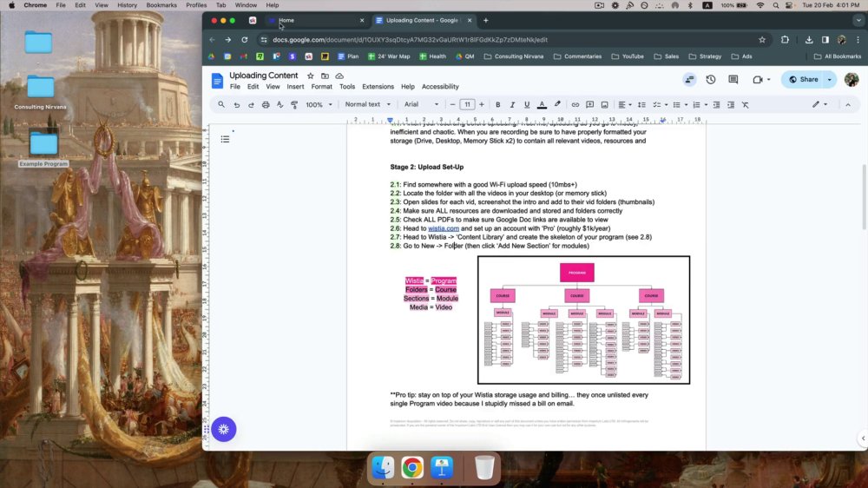This screenshot has width=868, height=488.
Task: Print the document with printer icon
Action: click(265, 105)
